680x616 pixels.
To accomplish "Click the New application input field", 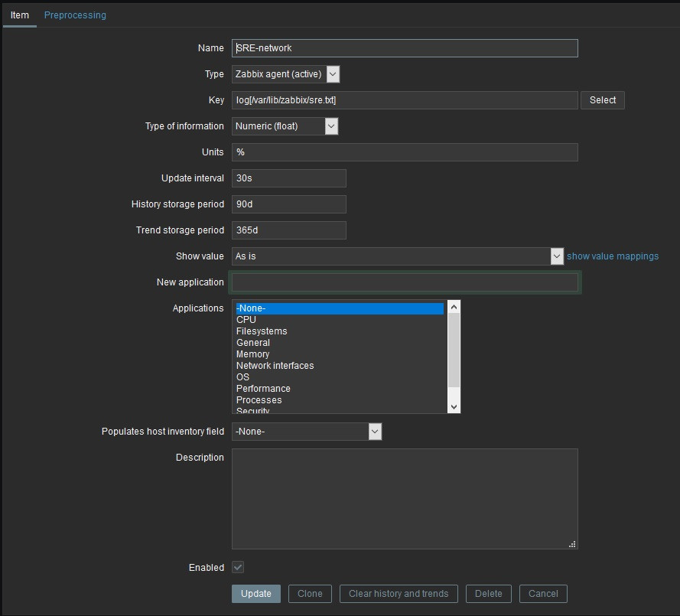I will [x=405, y=282].
